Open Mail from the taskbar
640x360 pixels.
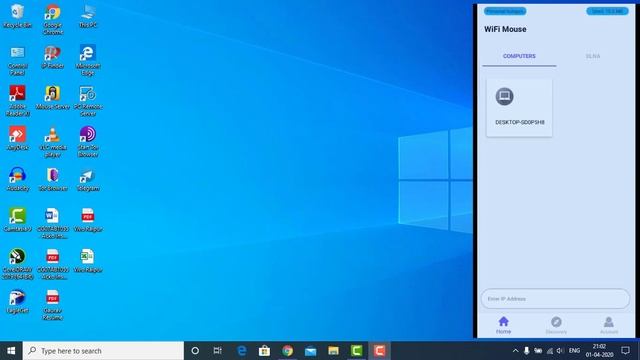tap(311, 351)
